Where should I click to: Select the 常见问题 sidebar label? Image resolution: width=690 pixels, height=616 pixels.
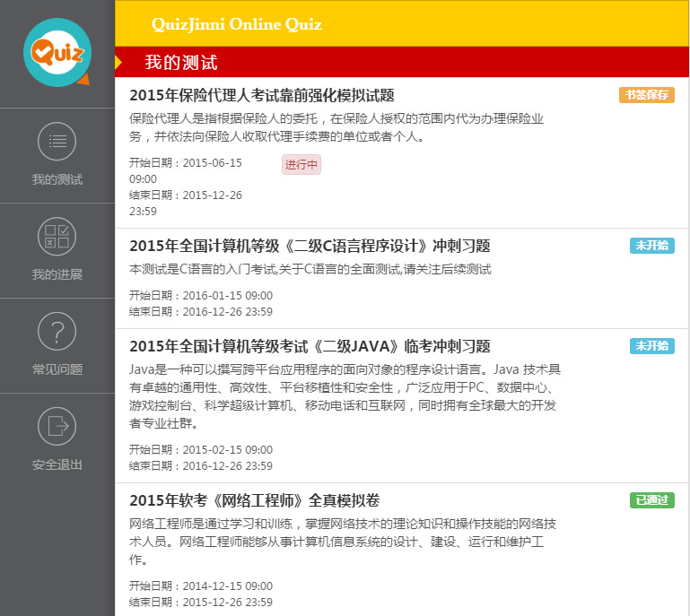[x=57, y=369]
